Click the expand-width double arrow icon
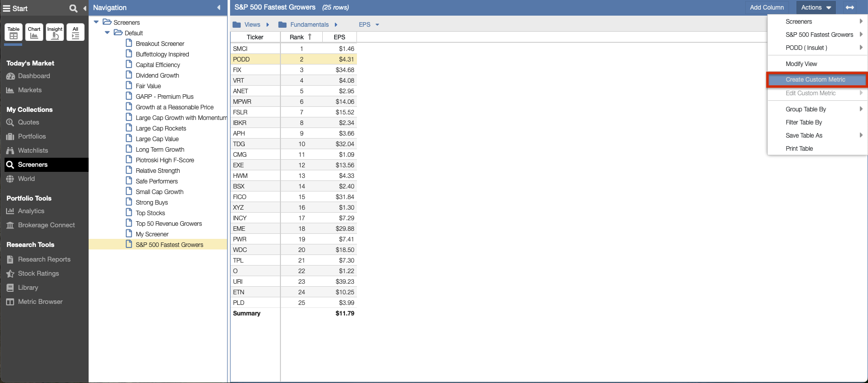Image resolution: width=868 pixels, height=383 pixels. point(850,8)
